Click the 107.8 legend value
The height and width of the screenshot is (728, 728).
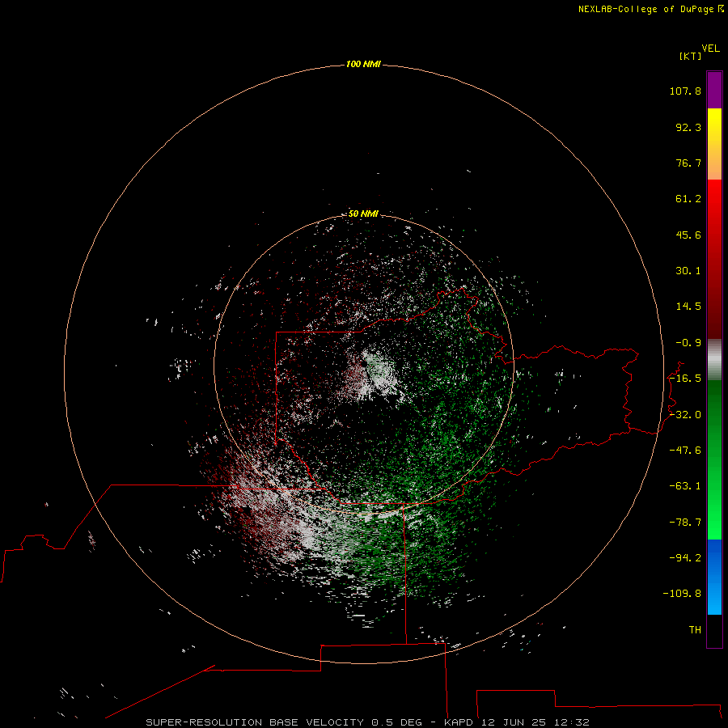tap(685, 91)
